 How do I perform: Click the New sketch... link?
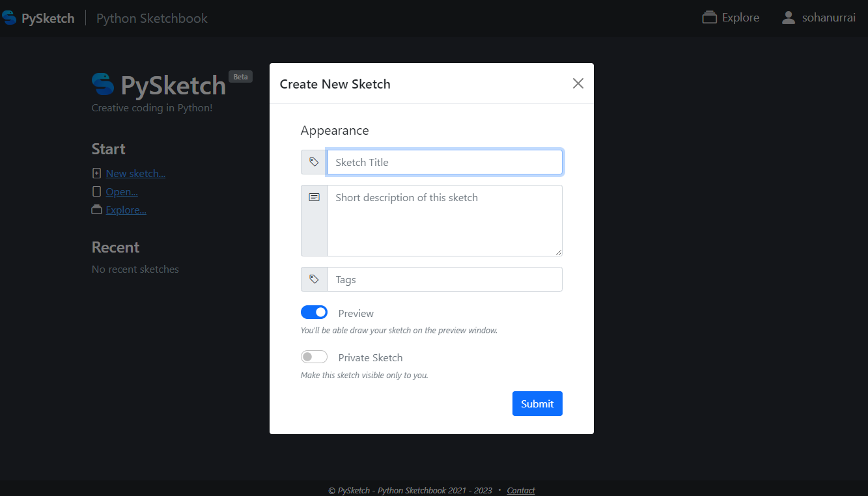[135, 173]
